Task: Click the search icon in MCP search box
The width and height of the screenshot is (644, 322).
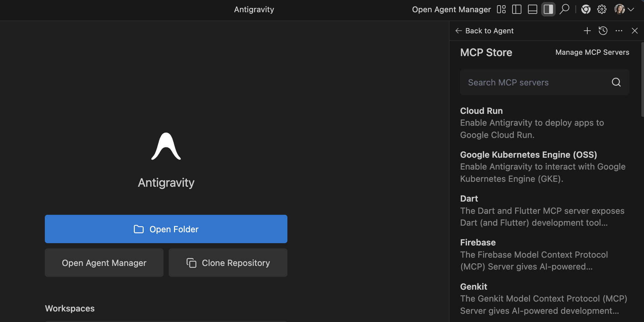Action: [616, 82]
